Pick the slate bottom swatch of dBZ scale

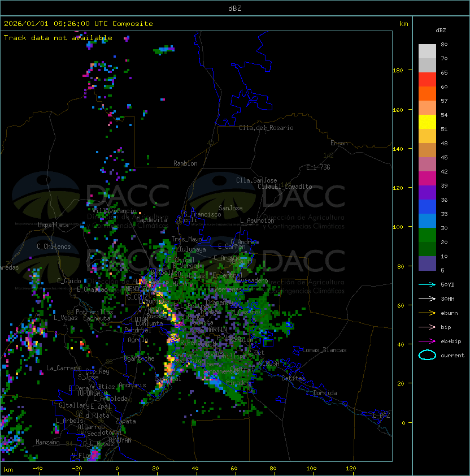tap(427, 263)
